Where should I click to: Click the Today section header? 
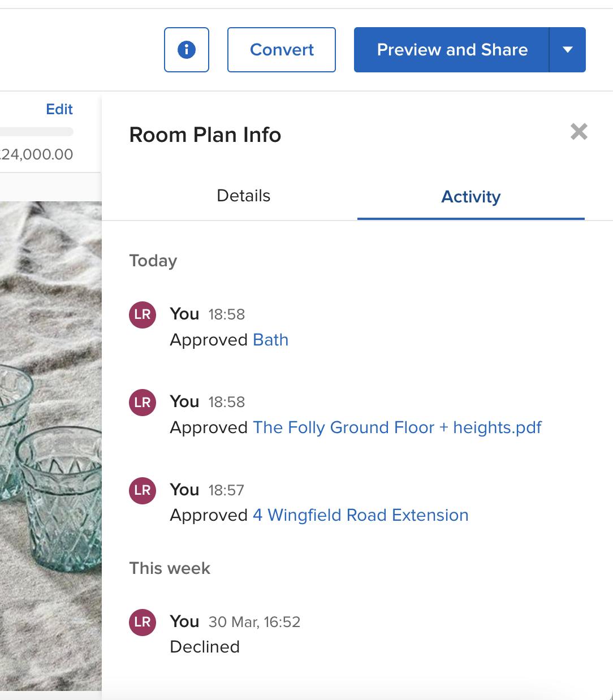pyautogui.click(x=153, y=261)
